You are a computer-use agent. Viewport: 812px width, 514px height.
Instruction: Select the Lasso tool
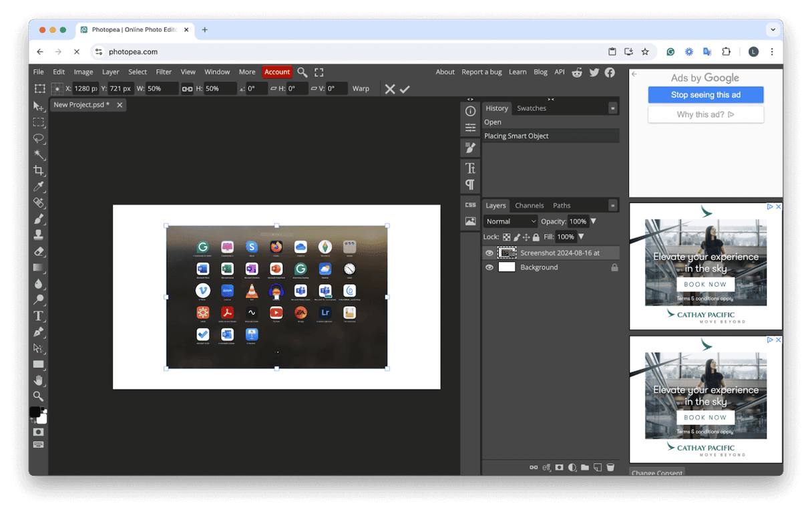[39, 139]
